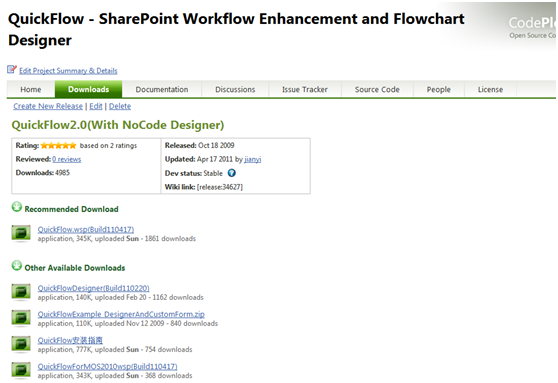The height and width of the screenshot is (383, 558).
Task: Click the file icon for QuickFlowExample_DesignerAndCustomForm.zip
Action: [x=21, y=318]
